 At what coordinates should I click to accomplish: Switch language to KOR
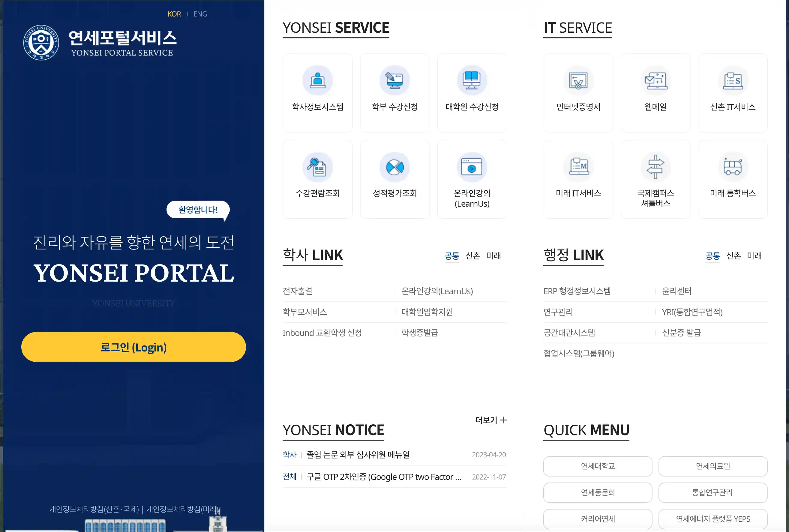point(174,14)
